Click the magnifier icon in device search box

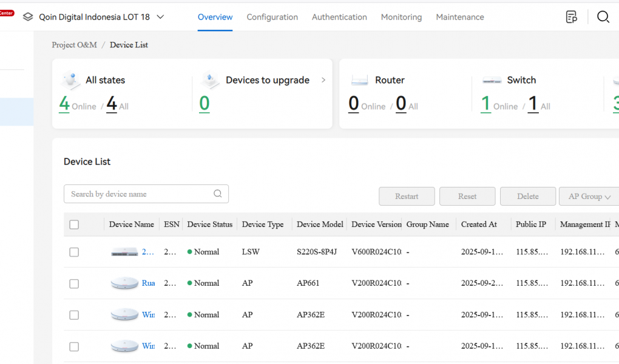coord(218,194)
